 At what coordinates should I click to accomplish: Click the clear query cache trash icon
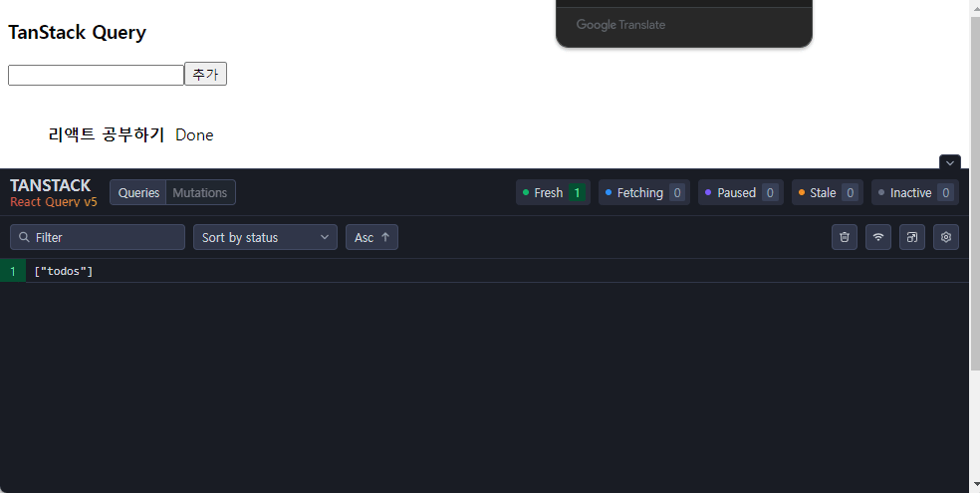click(x=845, y=237)
